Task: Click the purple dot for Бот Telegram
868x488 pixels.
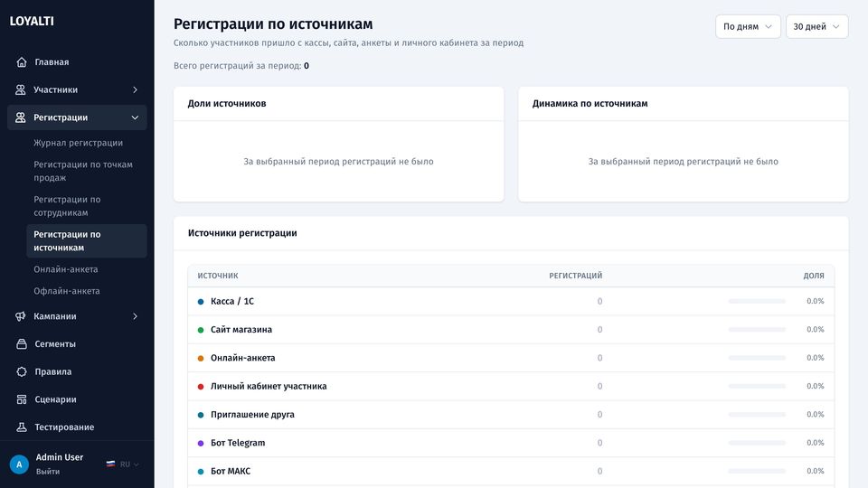Action: [x=201, y=443]
